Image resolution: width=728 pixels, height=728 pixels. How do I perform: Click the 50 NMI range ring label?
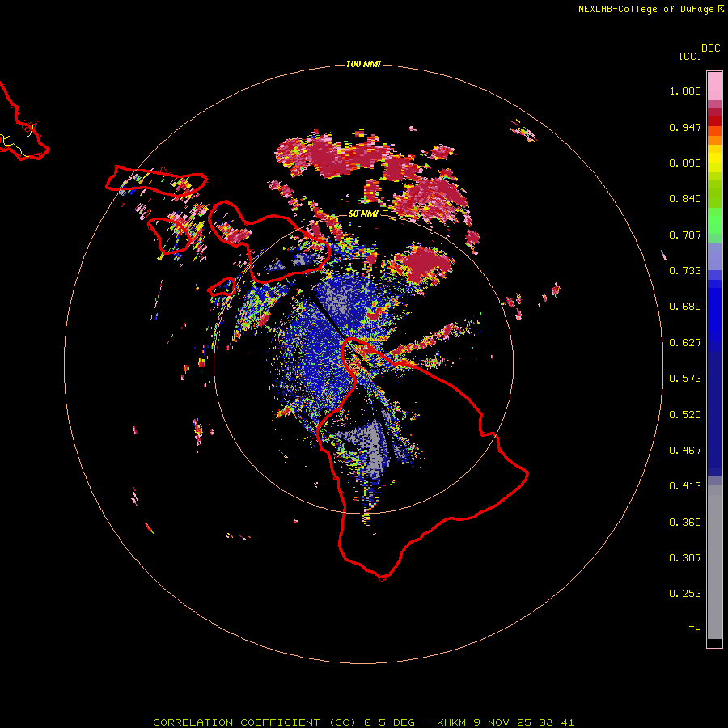363,214
